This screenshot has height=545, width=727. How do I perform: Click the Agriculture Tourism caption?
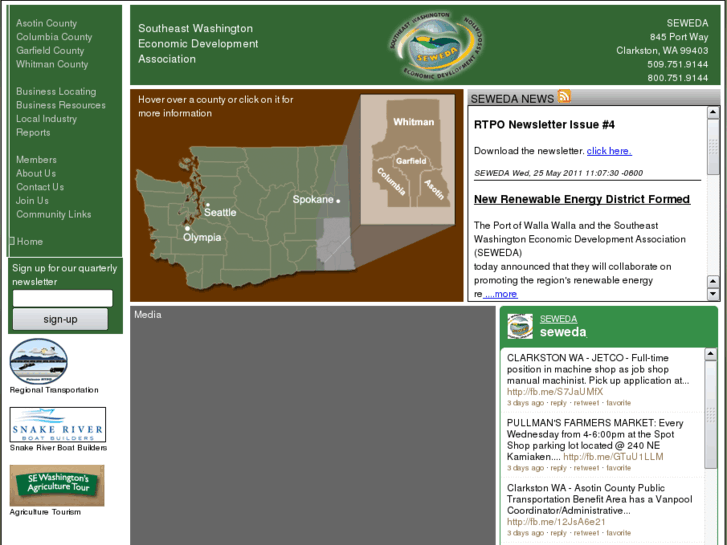(45, 512)
